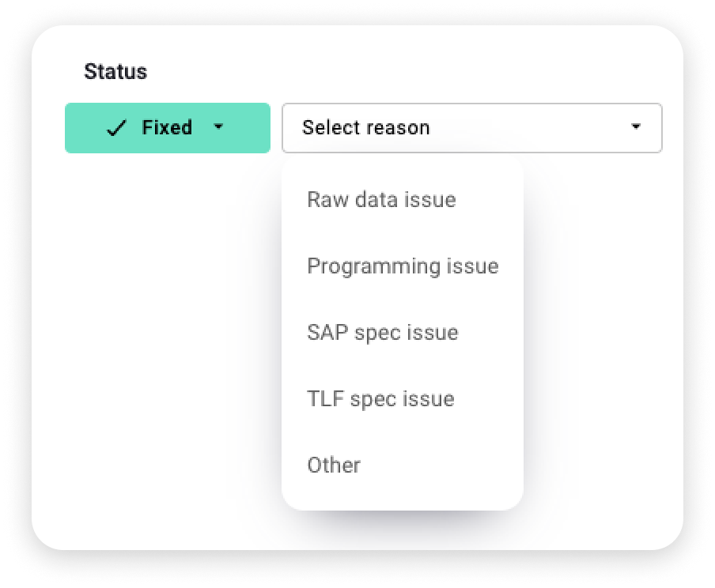
Task: Click the Fixed text label on the status button
Action: coord(166,127)
